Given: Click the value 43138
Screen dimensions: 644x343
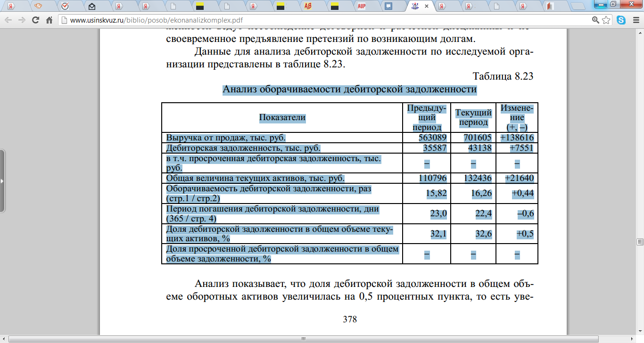Looking at the screenshot, I should tap(480, 148).
